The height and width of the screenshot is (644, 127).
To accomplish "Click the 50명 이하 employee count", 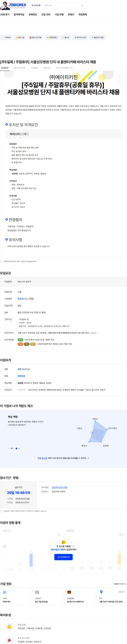I will 6,602.
